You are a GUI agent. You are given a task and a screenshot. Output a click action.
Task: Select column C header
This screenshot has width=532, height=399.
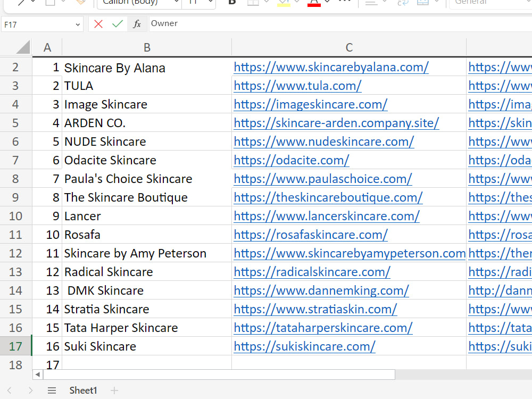349,47
